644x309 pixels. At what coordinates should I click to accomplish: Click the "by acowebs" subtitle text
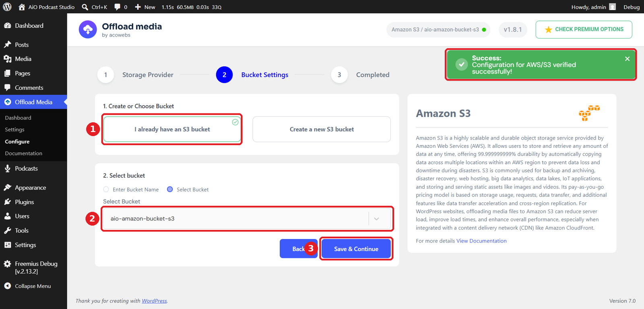click(116, 35)
